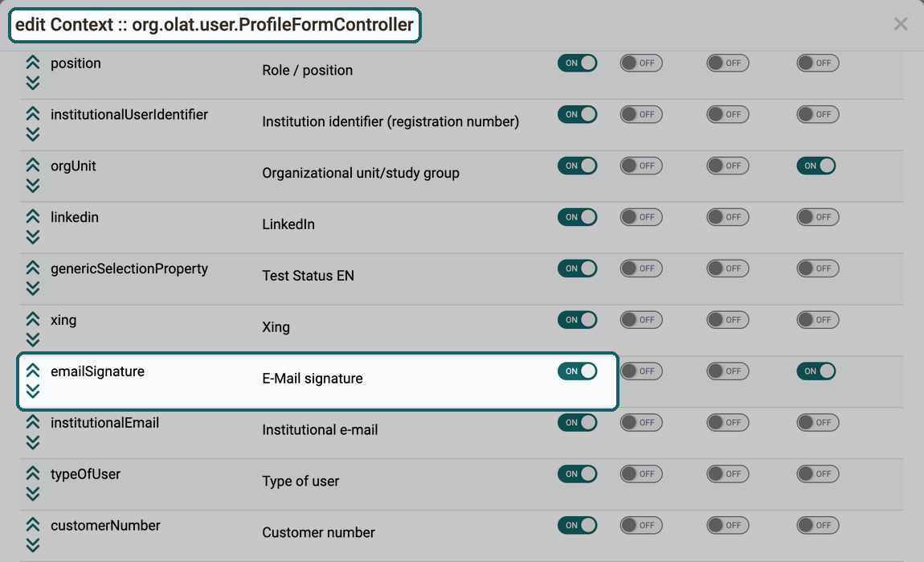Image resolution: width=924 pixels, height=562 pixels.
Task: Move position row up
Action: (32, 63)
